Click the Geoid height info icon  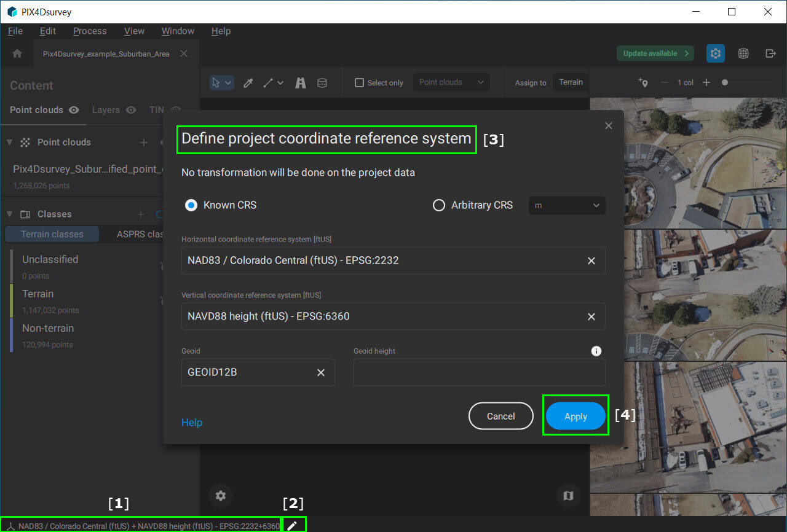[596, 351]
